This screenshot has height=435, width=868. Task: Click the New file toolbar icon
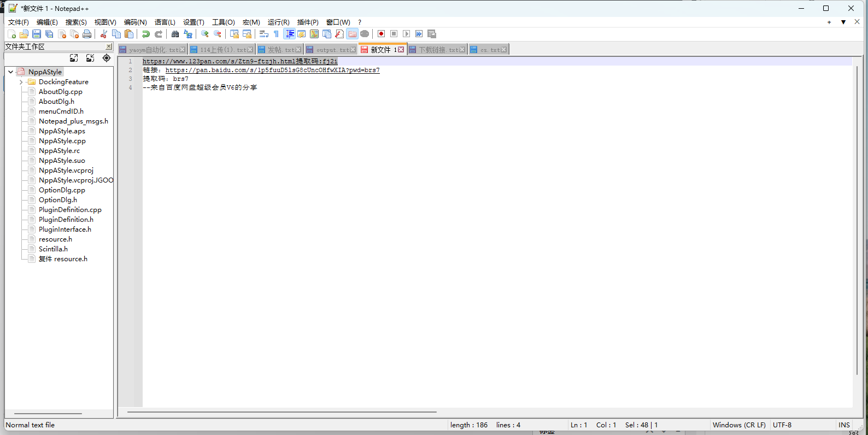(11, 34)
